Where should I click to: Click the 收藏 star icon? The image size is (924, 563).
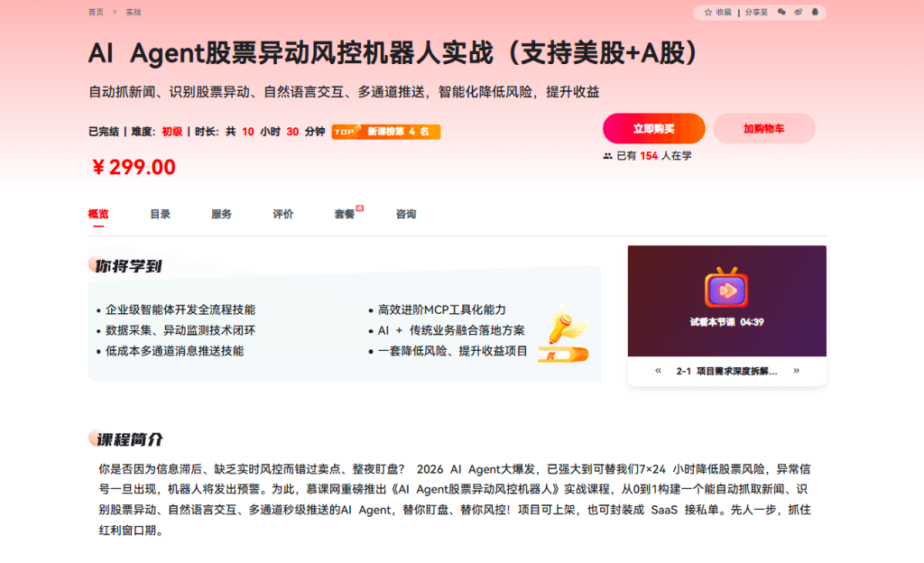click(708, 13)
